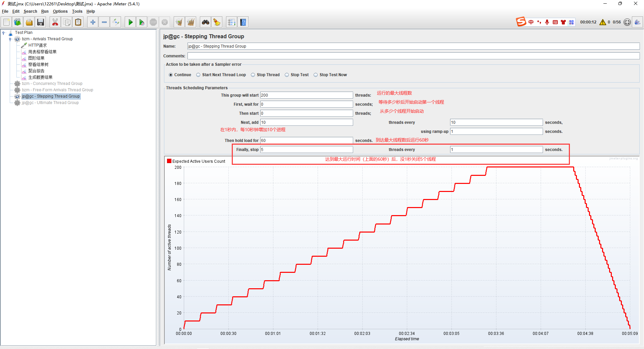Viewport: 644px width, 349px height.
Task: Click the Then hold load for field
Action: 307,141
